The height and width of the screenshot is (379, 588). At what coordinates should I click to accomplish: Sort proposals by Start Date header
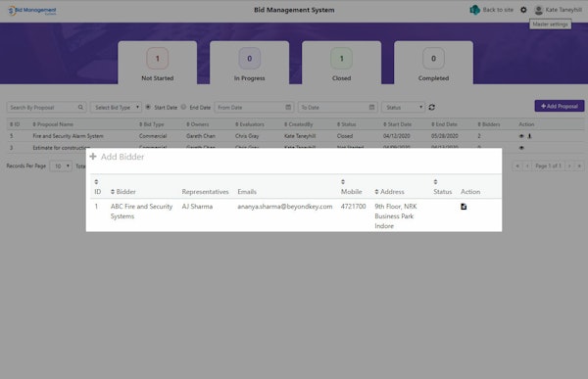coord(397,124)
